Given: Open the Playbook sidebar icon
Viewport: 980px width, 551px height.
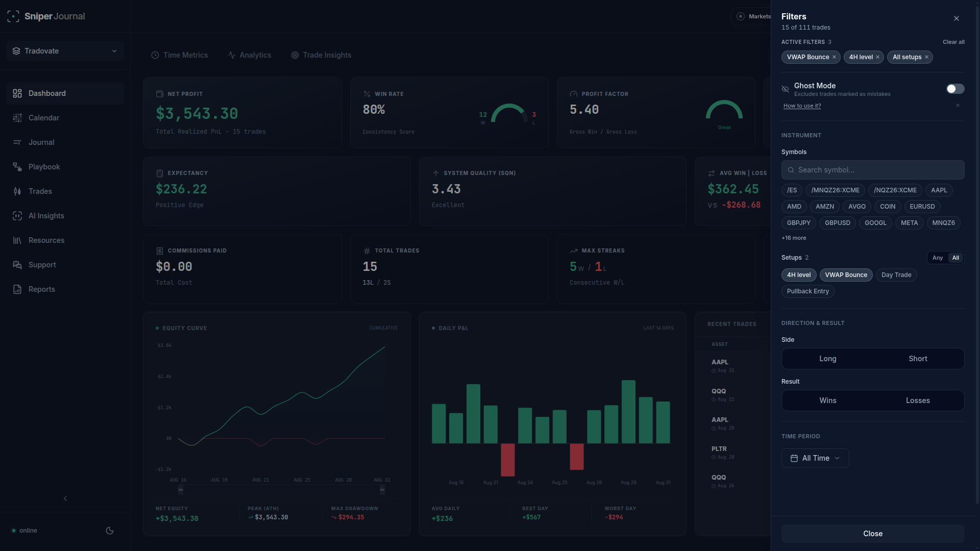Looking at the screenshot, I should pyautogui.click(x=17, y=167).
